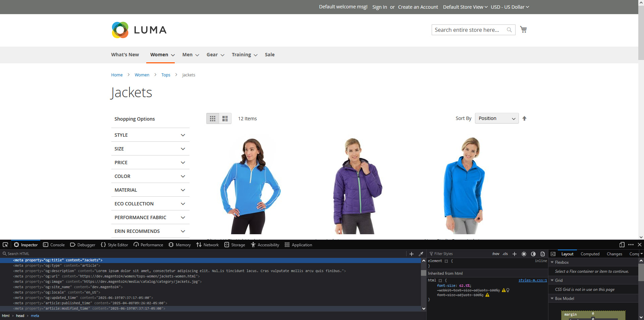Open the Style Editor panel

[x=114, y=245]
